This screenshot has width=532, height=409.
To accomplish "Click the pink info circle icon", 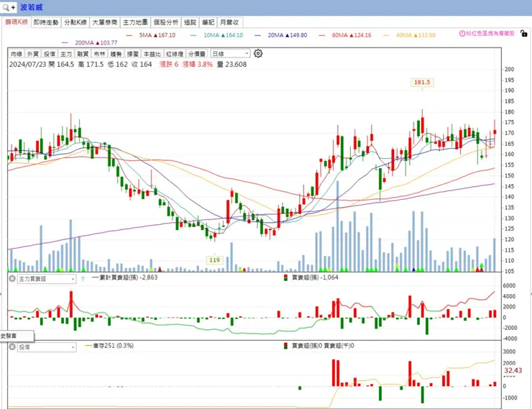I will tap(462, 34).
